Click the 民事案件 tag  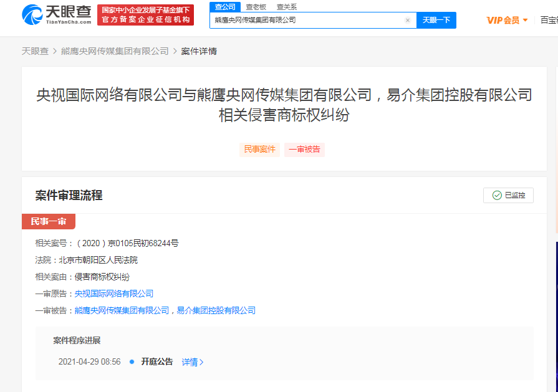(x=260, y=150)
